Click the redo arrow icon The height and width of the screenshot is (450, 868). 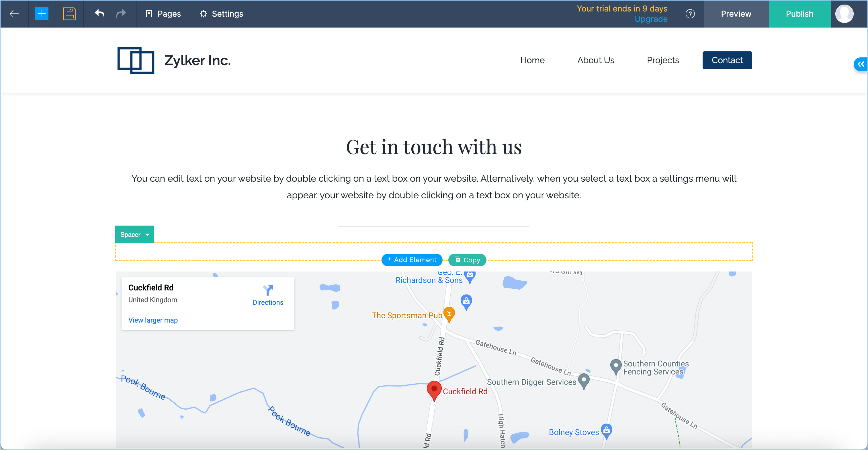pyautogui.click(x=121, y=14)
